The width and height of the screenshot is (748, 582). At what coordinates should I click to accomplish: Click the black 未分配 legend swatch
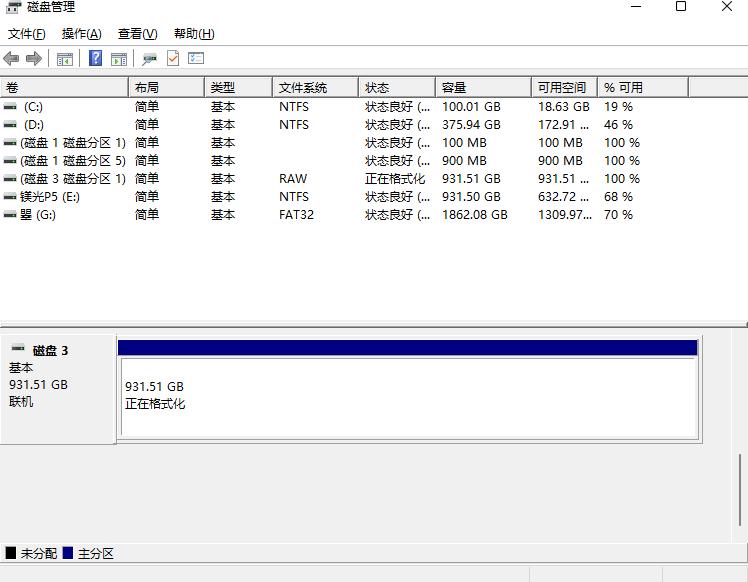click(10, 553)
